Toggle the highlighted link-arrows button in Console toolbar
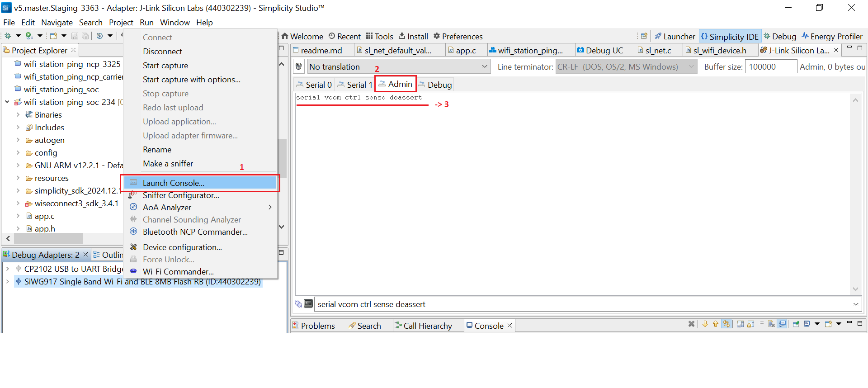The width and height of the screenshot is (868, 388). pyautogui.click(x=726, y=324)
